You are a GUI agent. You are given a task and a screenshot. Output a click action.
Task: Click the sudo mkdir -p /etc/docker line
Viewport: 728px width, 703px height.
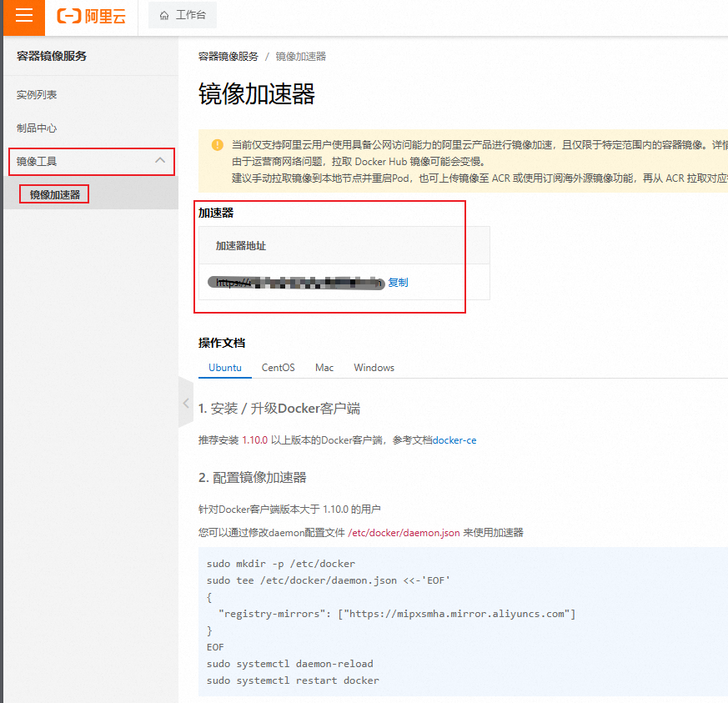(x=281, y=564)
